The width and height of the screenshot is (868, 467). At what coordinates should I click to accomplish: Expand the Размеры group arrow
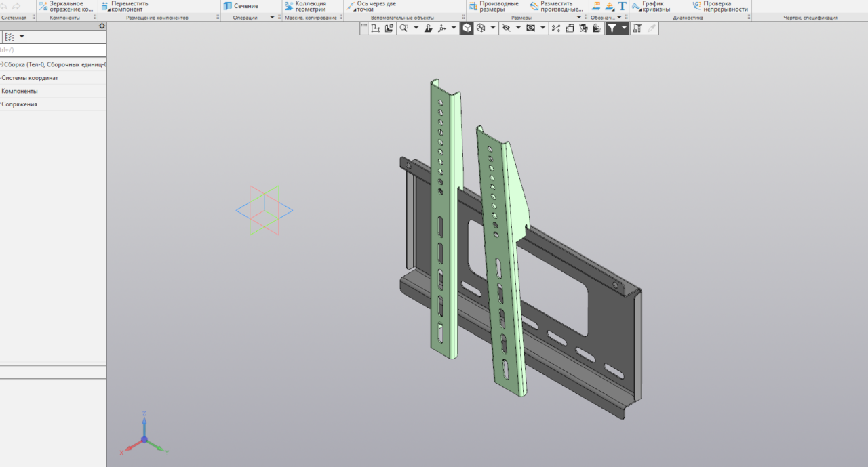click(x=579, y=18)
